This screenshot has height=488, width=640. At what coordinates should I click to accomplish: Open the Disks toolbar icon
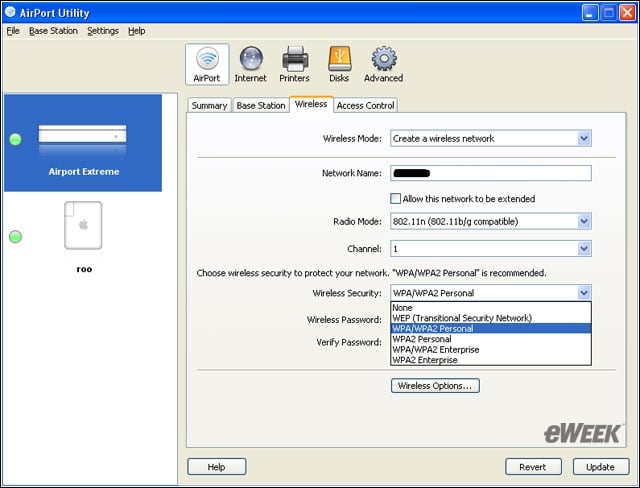[x=339, y=64]
